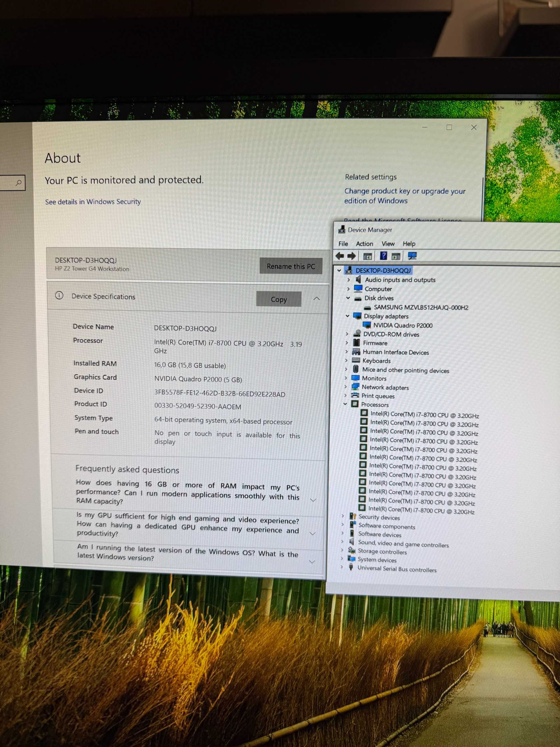Image resolution: width=560 pixels, height=747 pixels.
Task: Expand the 16 GB RAM FAQ question
Action: [313, 500]
